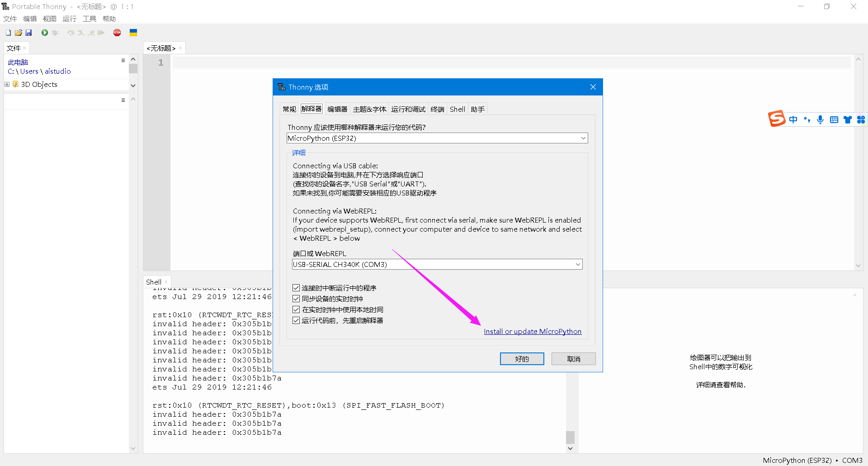Click the Shell scrollbar thumb
Viewport: 868px width, 466px height.
[x=570, y=437]
